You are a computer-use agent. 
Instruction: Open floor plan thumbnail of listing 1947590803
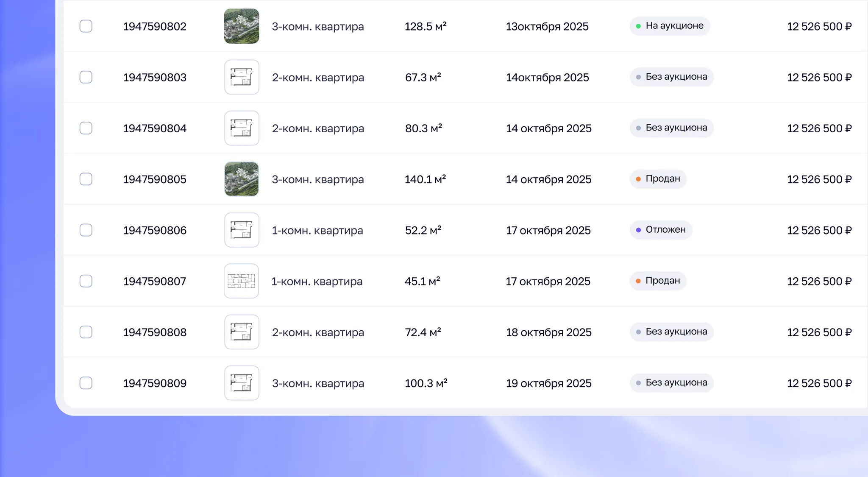point(242,77)
